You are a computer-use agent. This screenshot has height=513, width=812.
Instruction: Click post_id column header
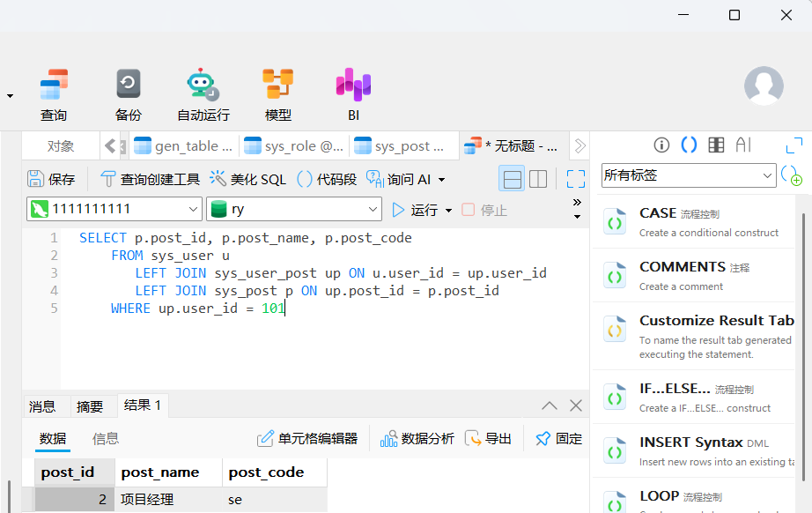[x=75, y=472]
